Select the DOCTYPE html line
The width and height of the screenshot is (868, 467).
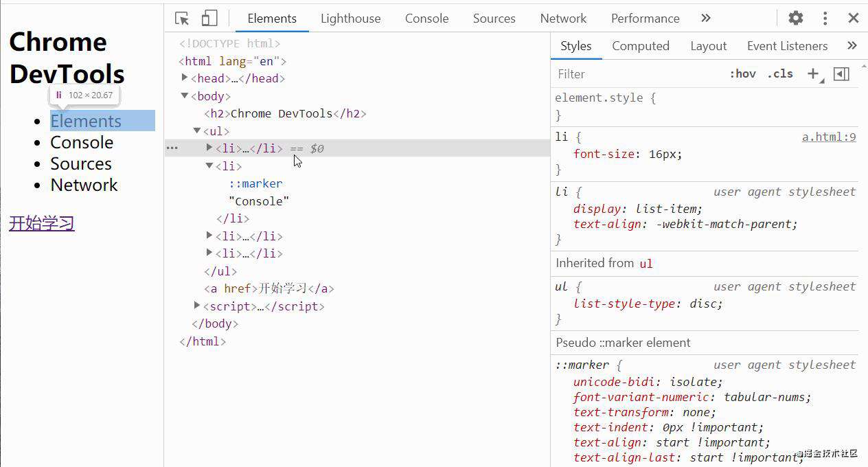click(x=230, y=43)
